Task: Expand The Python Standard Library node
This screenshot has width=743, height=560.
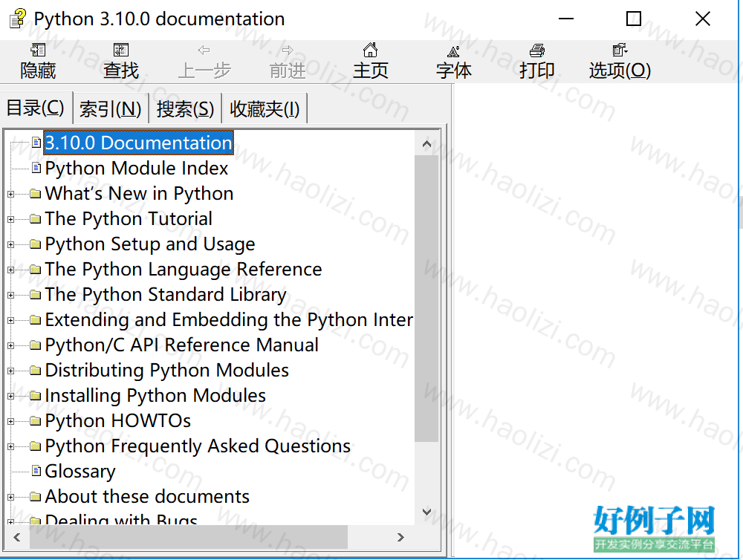Action: click(11, 295)
